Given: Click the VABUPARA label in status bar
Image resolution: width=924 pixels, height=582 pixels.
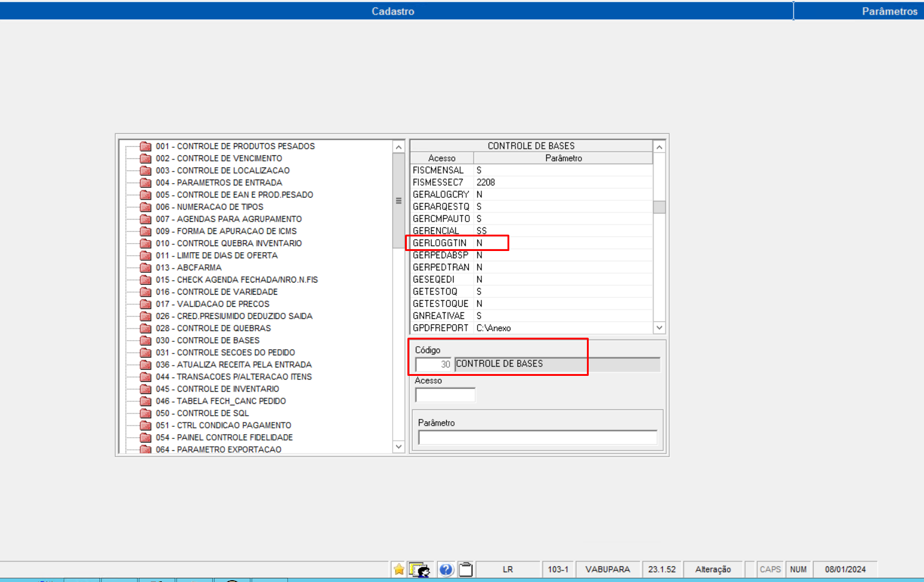Looking at the screenshot, I should (x=607, y=569).
